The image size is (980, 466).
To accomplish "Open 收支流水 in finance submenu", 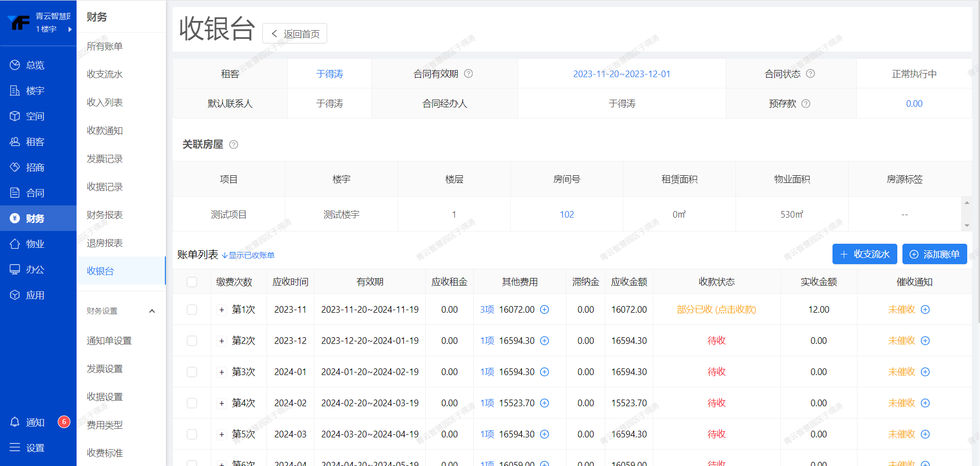I will (x=105, y=74).
